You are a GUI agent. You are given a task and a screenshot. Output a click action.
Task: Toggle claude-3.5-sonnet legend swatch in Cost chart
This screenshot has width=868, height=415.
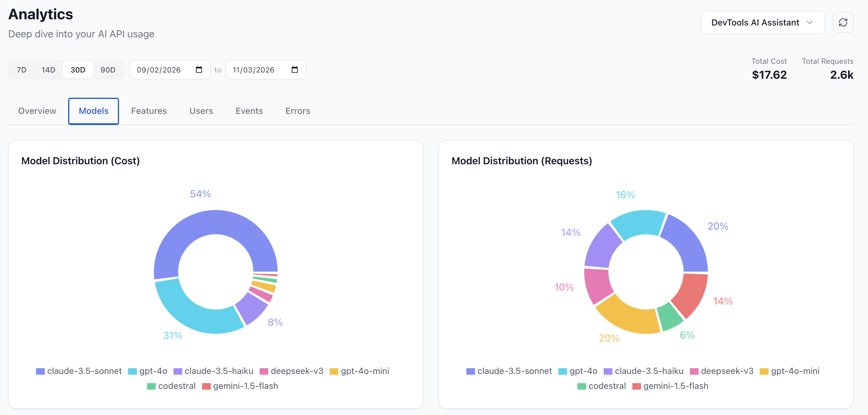[x=40, y=371]
